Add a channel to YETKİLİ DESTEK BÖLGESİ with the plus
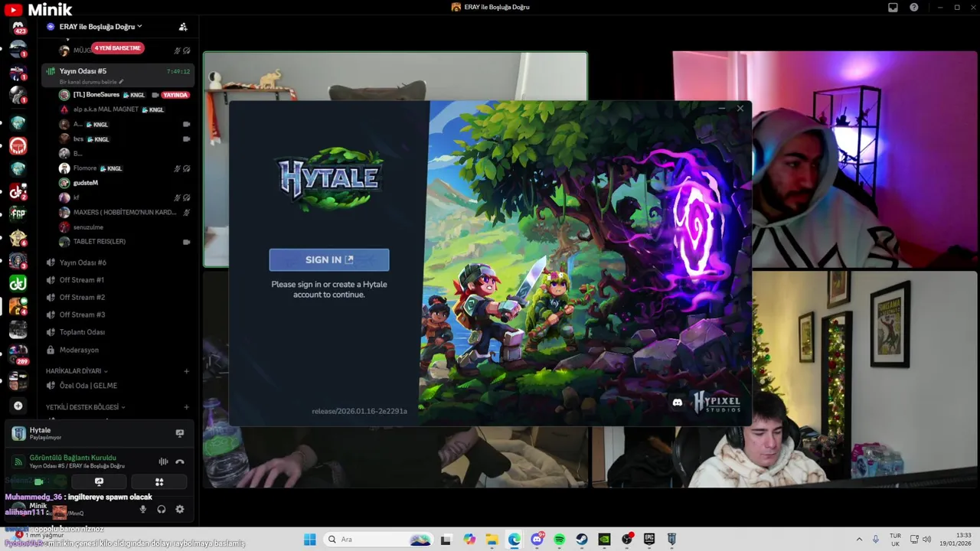The height and width of the screenshot is (551, 980). (186, 407)
